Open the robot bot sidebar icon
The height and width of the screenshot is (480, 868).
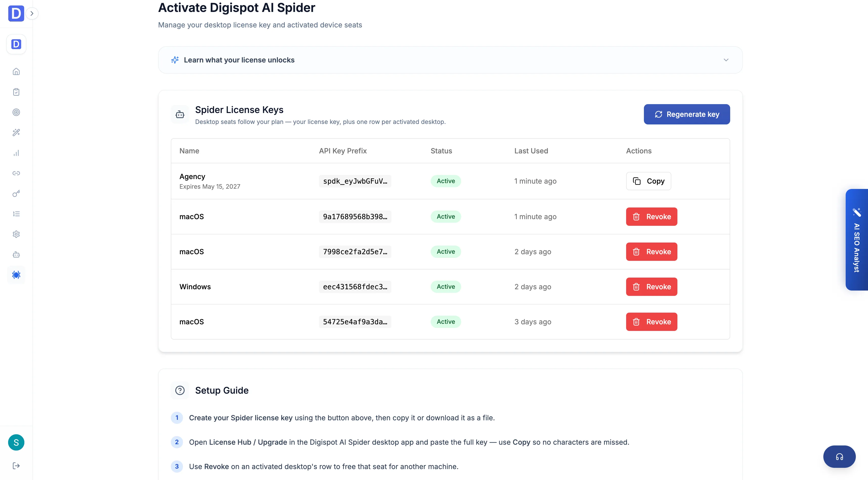[x=16, y=254]
